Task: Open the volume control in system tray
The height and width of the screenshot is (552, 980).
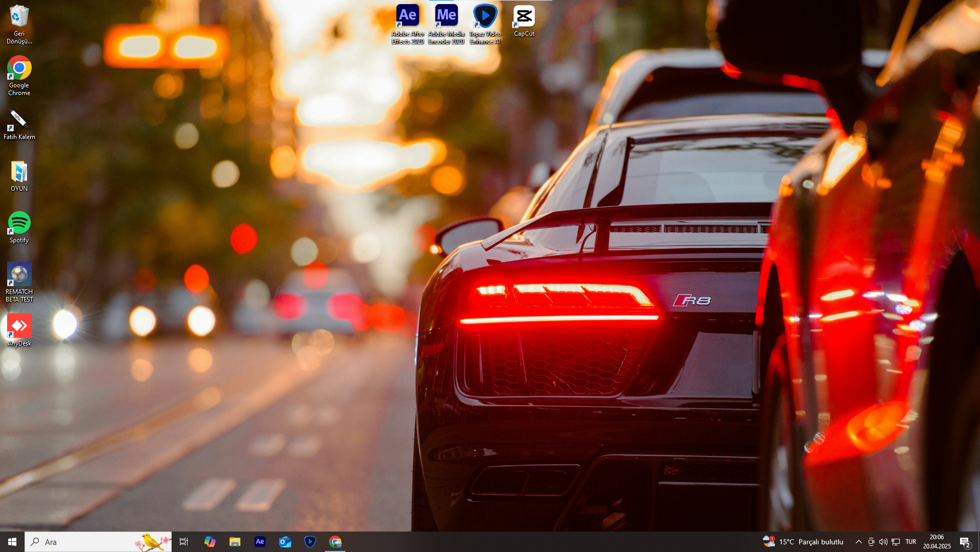Action: coord(883,542)
